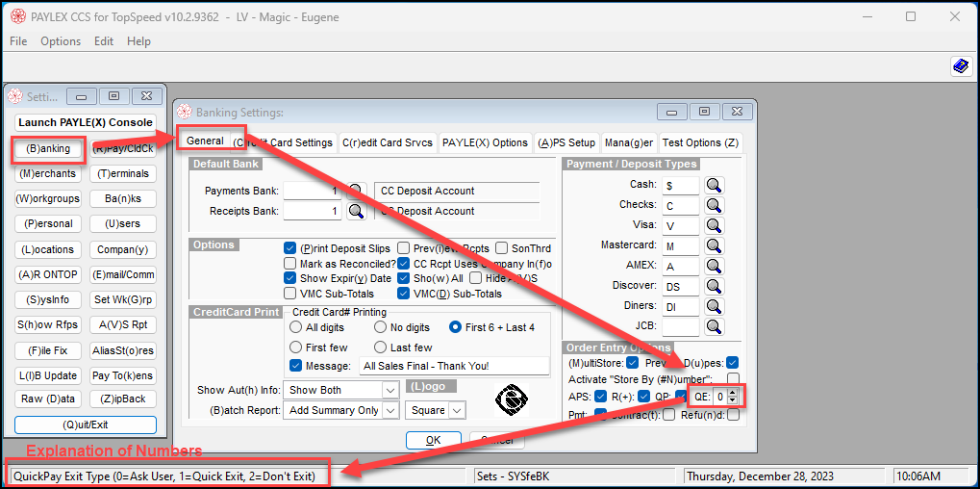Screen dimensions: 980x489
Task: Expand the Batch Report dropdown
Action: (x=390, y=410)
